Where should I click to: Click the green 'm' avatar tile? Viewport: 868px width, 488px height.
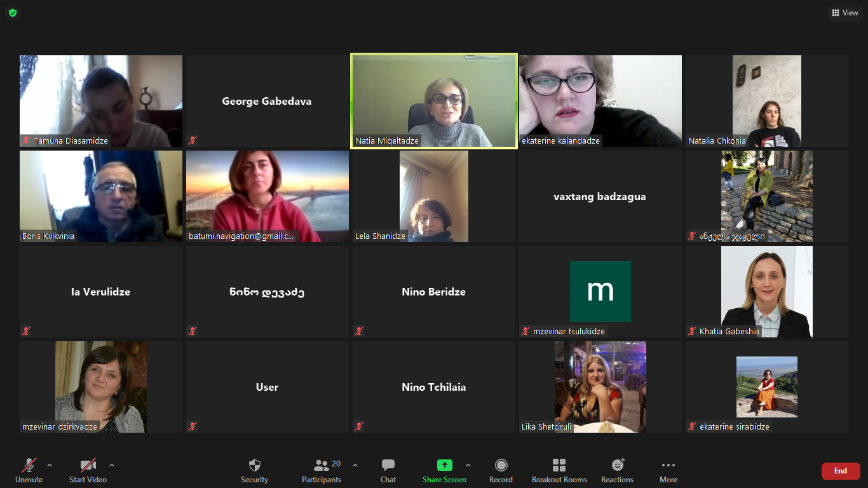pos(600,292)
